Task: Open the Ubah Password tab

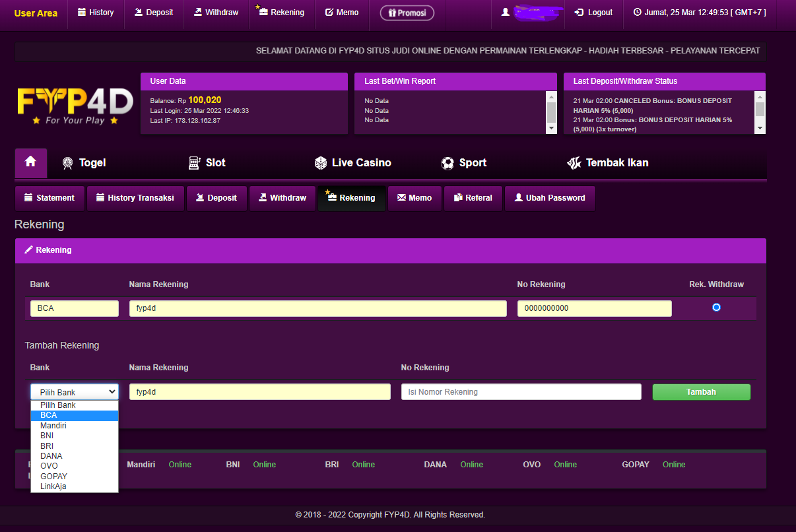Action: tap(550, 198)
